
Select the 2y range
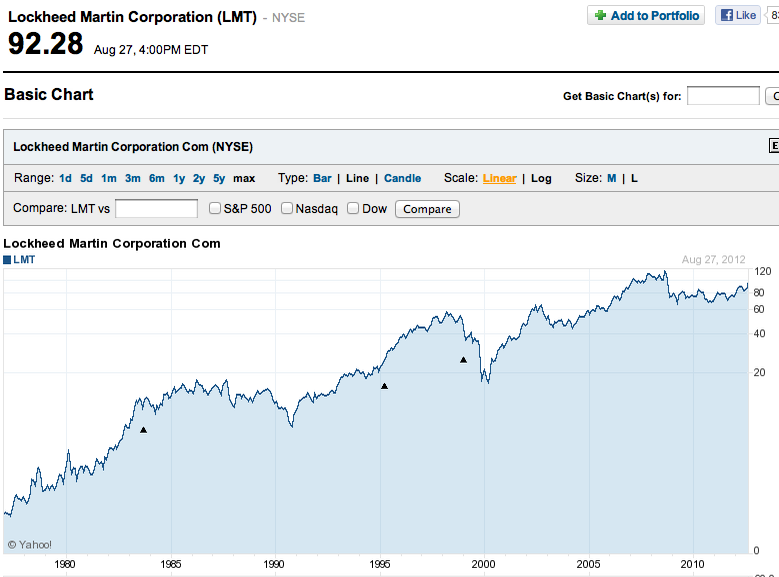click(x=199, y=178)
